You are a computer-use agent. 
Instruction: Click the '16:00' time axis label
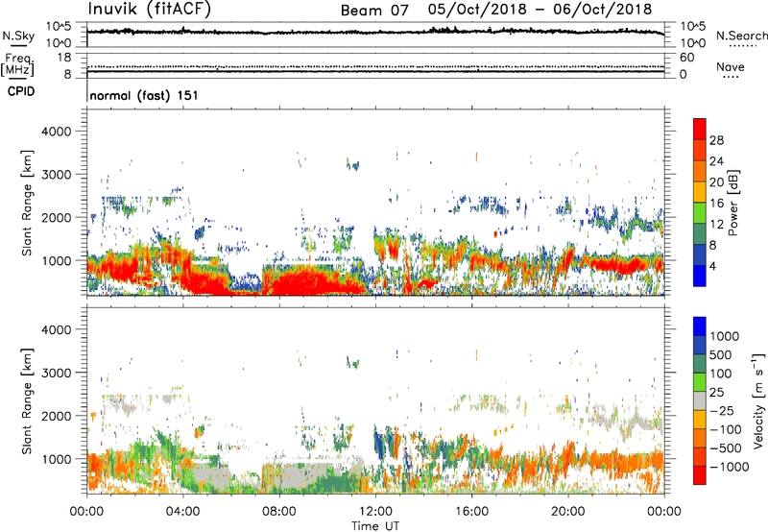471,512
